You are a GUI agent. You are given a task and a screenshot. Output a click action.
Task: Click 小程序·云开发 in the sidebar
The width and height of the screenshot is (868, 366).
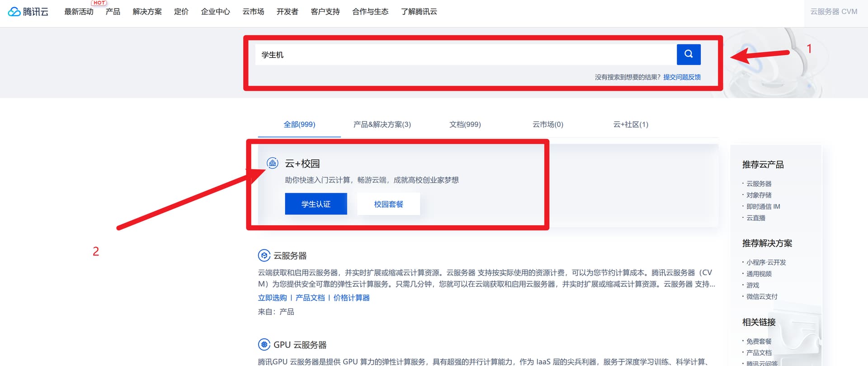[766, 262]
